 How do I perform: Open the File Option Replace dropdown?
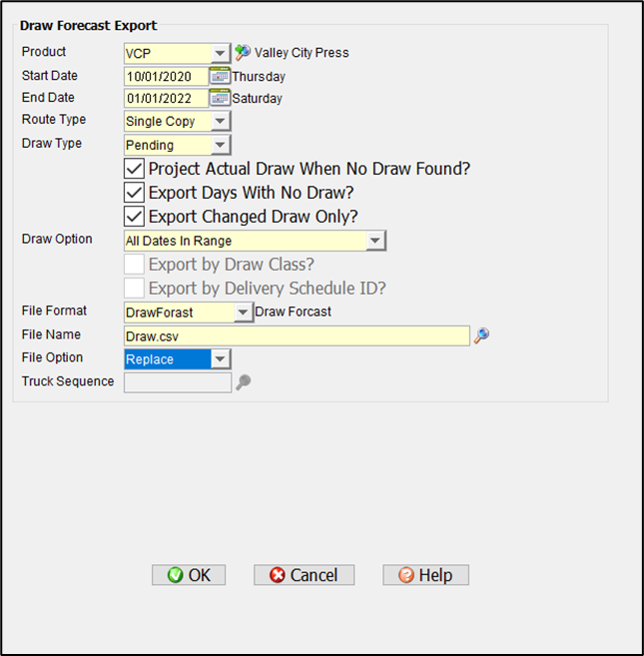[x=221, y=358]
